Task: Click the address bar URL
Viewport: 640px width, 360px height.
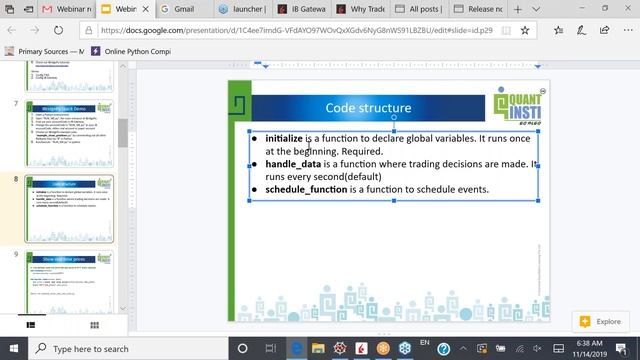Action: [x=296, y=30]
